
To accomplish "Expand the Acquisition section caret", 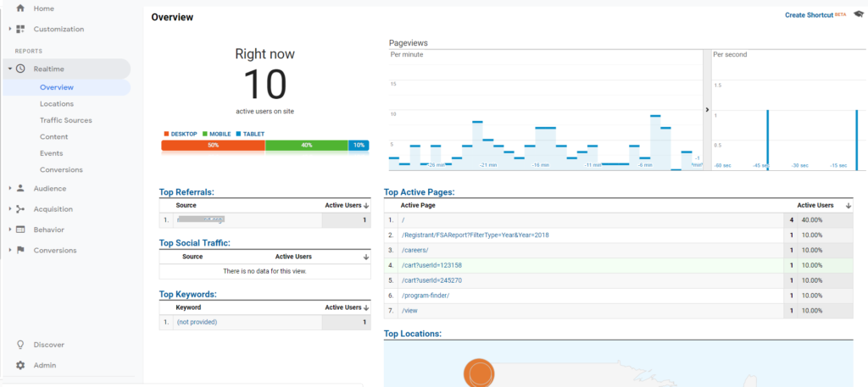I will coord(10,209).
